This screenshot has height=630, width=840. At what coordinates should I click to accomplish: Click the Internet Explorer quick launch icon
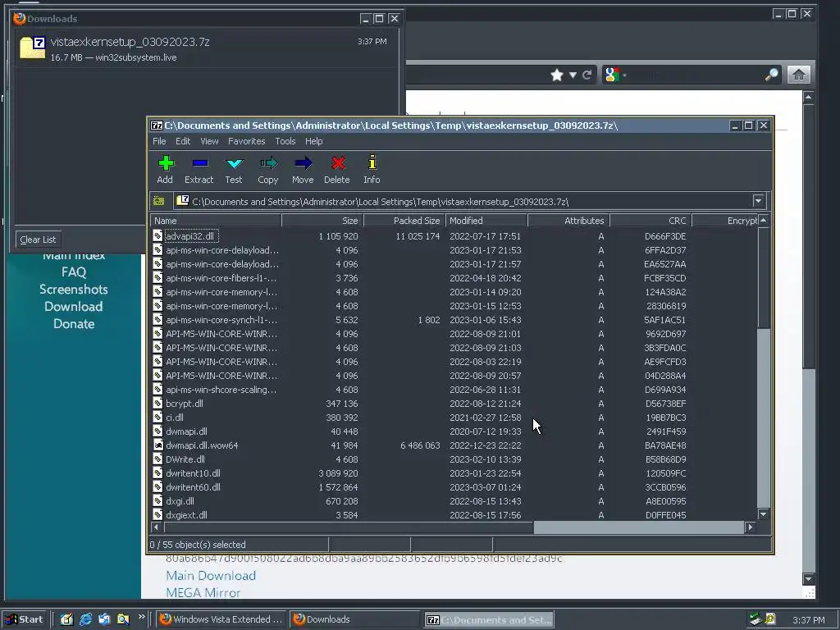tap(85, 619)
